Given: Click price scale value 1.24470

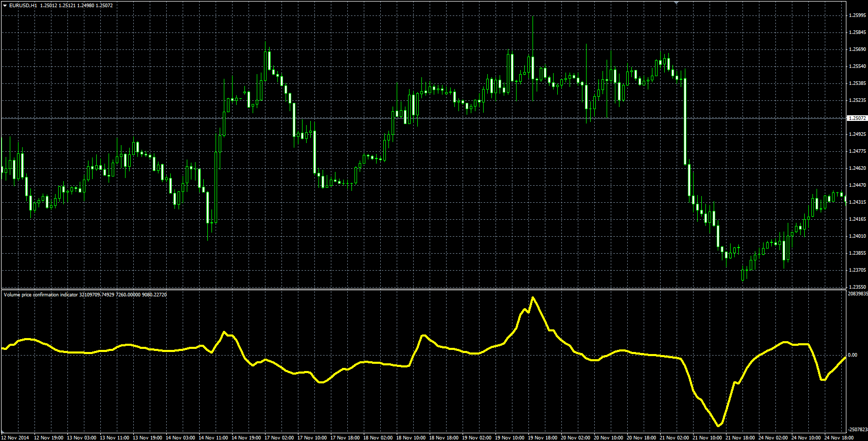Looking at the screenshot, I should tap(857, 185).
